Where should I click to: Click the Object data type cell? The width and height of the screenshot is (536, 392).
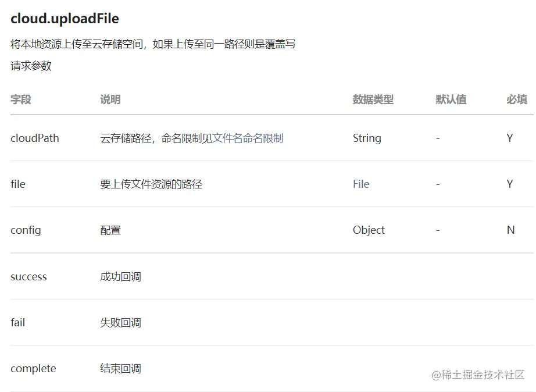tap(369, 230)
